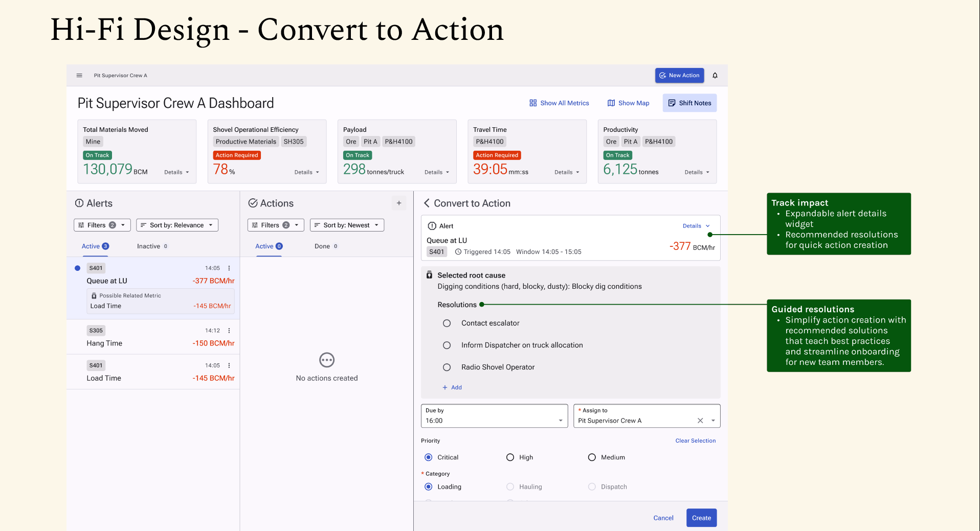Switch to Alerts Inactive tab
This screenshot has height=531, width=980.
152,246
